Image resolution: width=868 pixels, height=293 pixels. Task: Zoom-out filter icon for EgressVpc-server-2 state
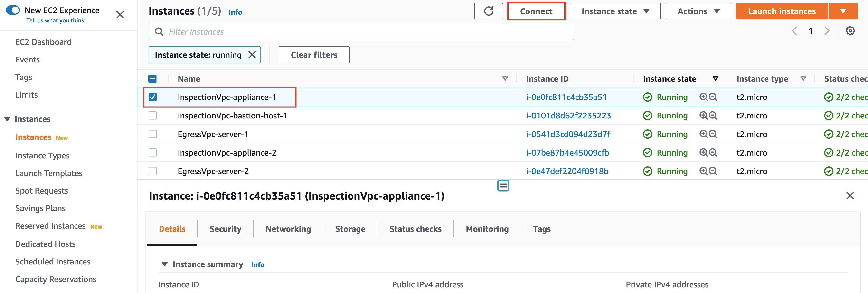pyautogui.click(x=713, y=171)
